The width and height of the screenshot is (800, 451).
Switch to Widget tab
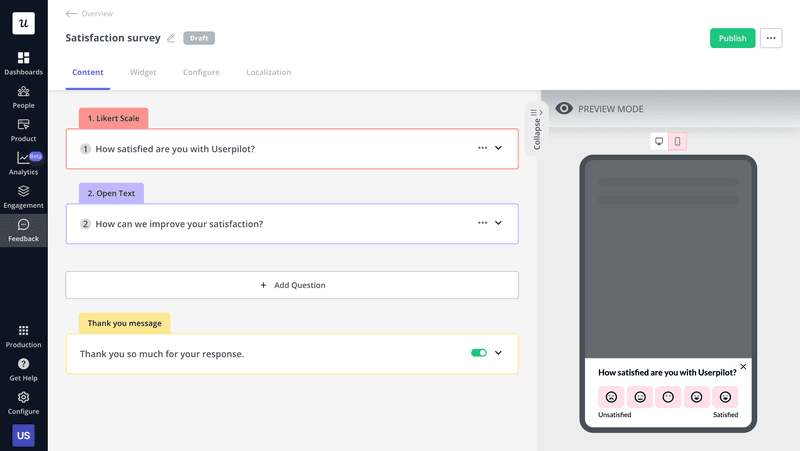coord(143,72)
